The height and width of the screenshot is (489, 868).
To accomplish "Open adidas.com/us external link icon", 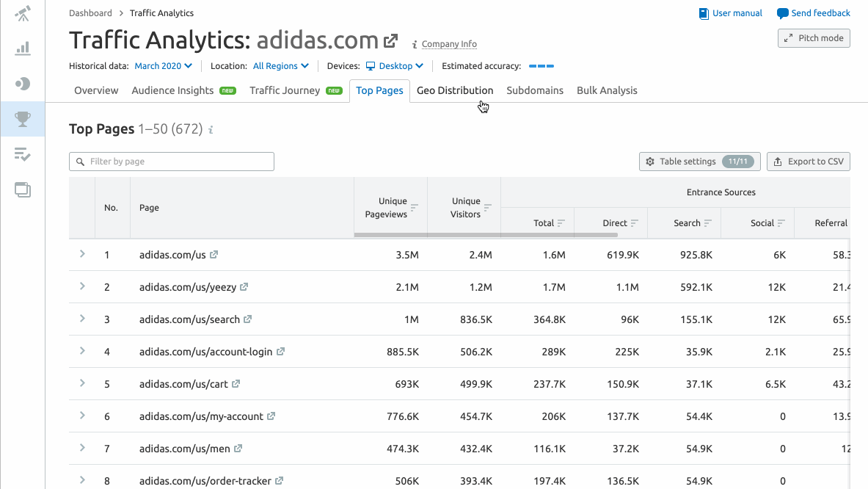I will [214, 255].
